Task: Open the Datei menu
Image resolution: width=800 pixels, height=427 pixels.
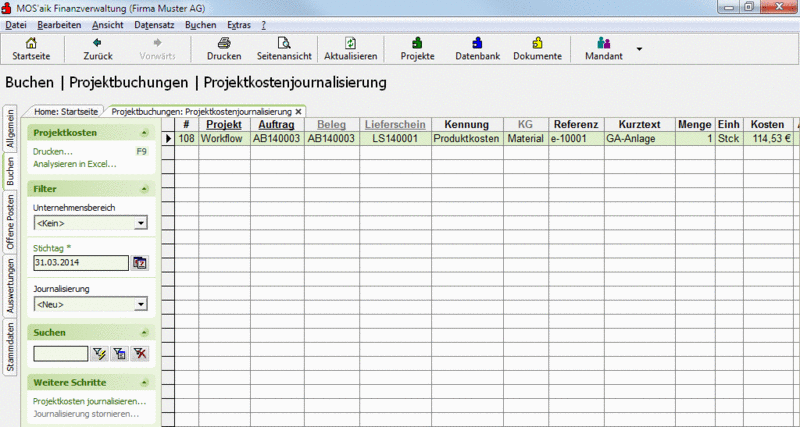Action: 16,25
